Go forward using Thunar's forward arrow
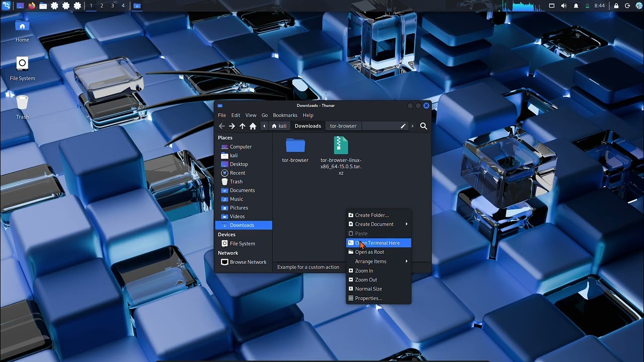644x362 pixels. (x=232, y=126)
